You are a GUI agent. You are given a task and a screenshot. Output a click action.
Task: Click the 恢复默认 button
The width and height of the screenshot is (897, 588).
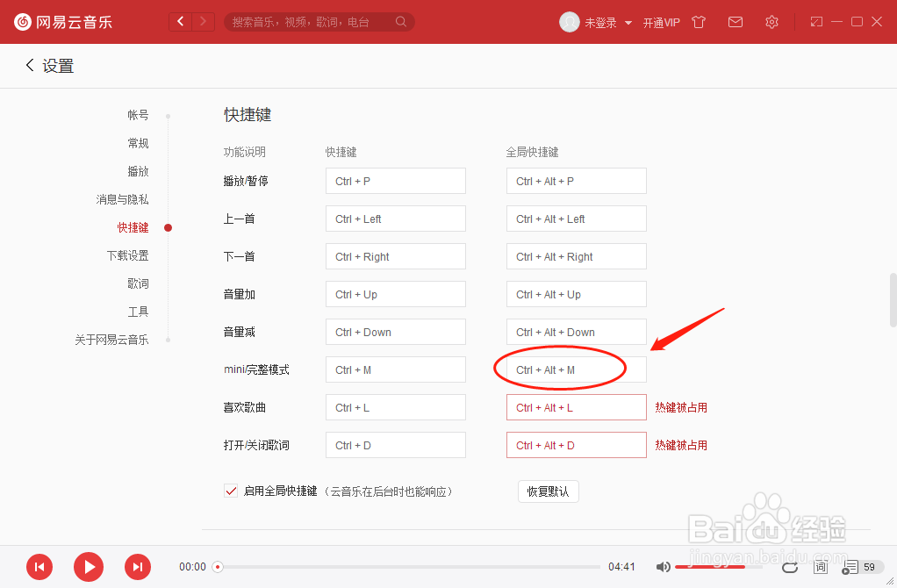(548, 491)
